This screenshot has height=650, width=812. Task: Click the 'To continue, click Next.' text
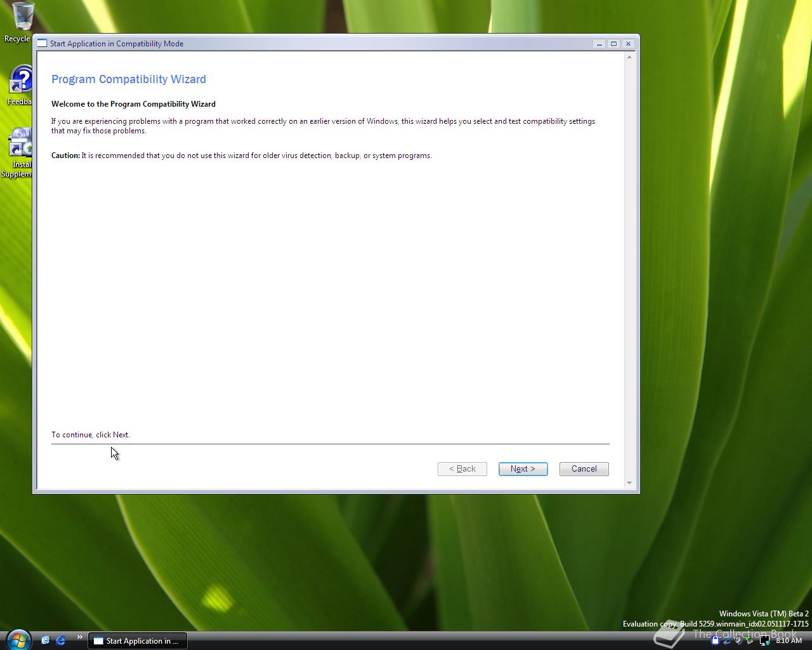click(x=91, y=434)
